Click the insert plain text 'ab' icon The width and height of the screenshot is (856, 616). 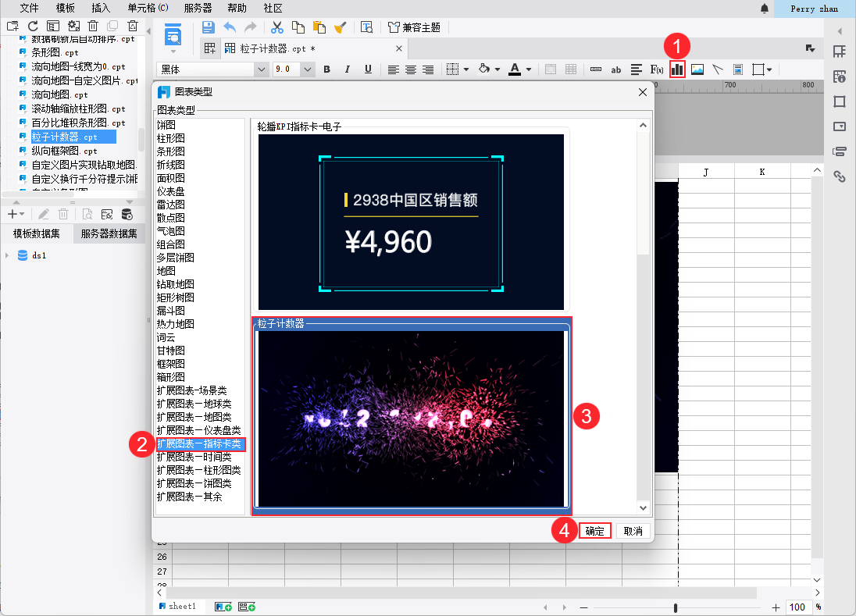(615, 69)
